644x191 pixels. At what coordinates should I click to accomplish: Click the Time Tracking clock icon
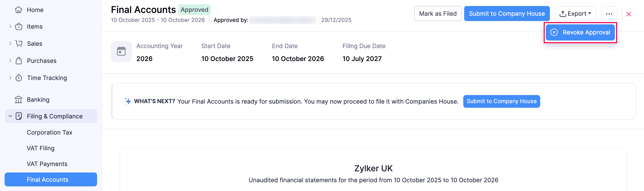click(19, 78)
